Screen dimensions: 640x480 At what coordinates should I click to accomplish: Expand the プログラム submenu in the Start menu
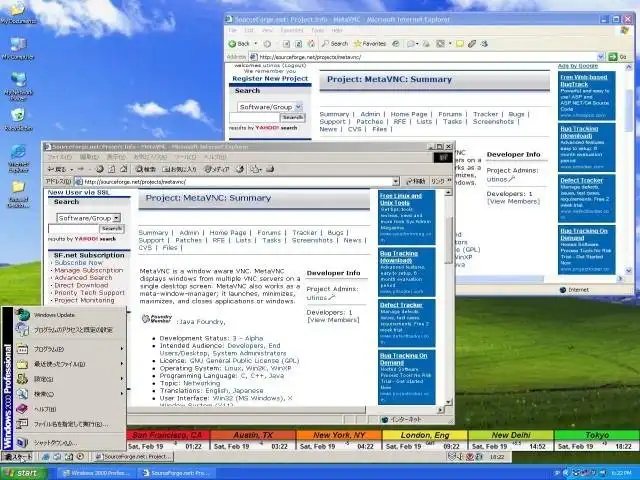(x=70, y=349)
